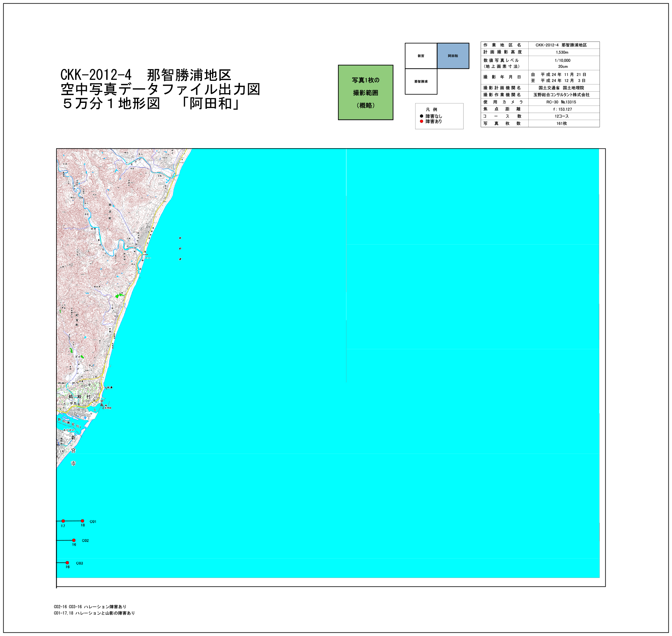
Task: Click the 'コース数' table label
Action: pyautogui.click(x=502, y=116)
